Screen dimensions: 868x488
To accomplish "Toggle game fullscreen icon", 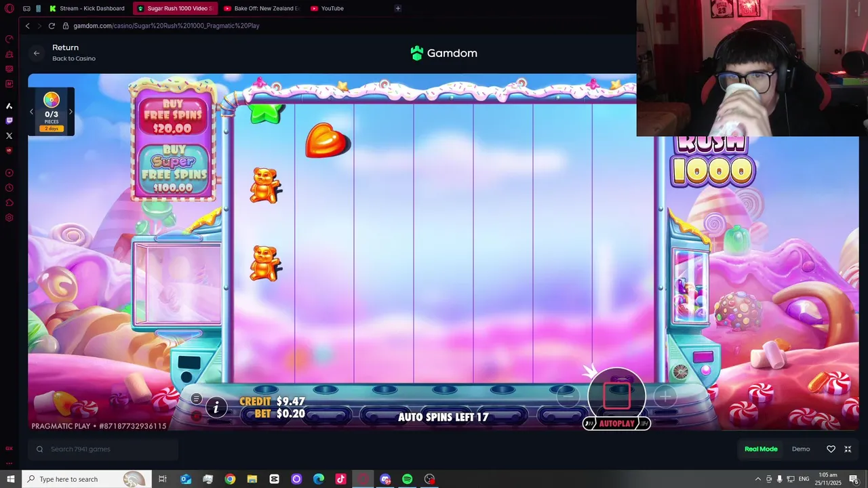I will click(848, 449).
